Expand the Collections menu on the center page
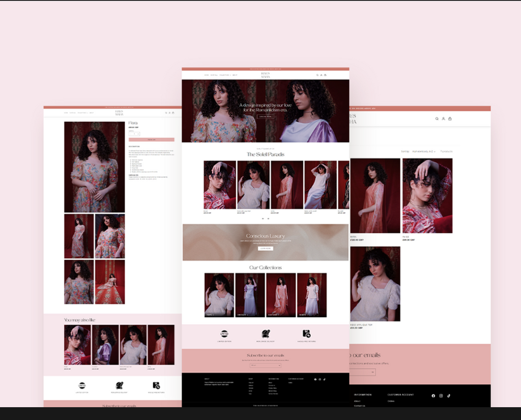 225,75
